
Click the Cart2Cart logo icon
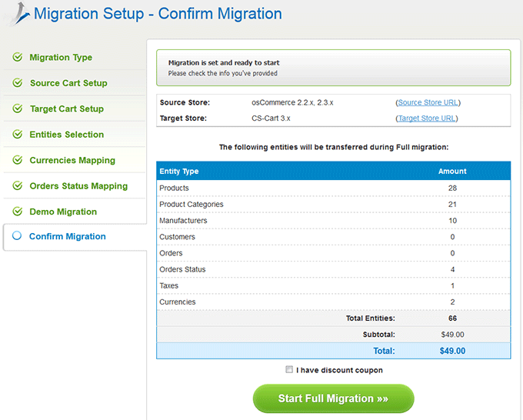(x=20, y=14)
